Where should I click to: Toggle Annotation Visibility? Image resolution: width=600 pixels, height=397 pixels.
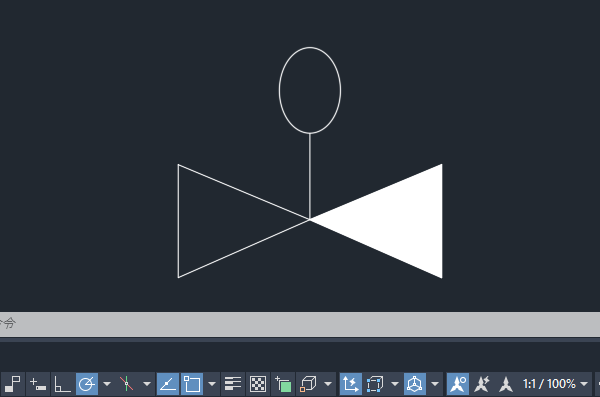pyautogui.click(x=458, y=384)
